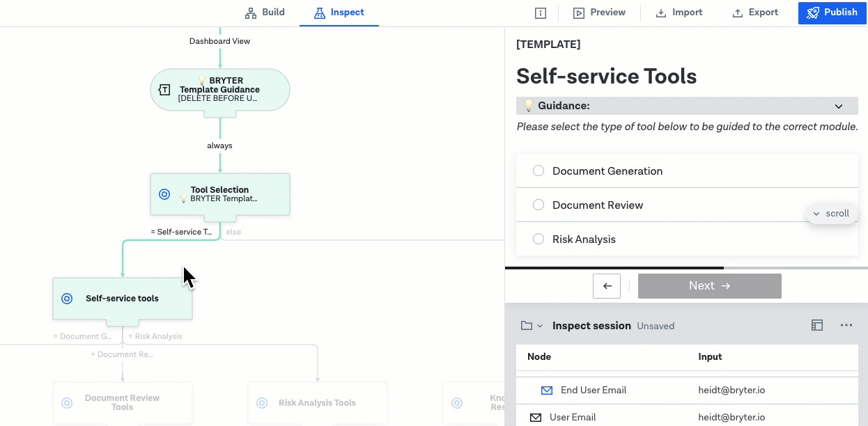The width and height of the screenshot is (868, 426).
Task: Switch to the Build tab
Action: tap(265, 13)
